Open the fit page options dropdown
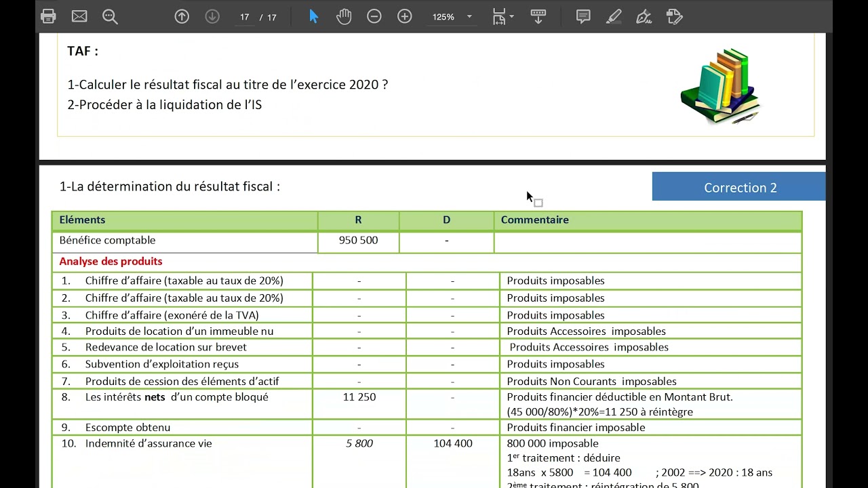 (x=502, y=16)
